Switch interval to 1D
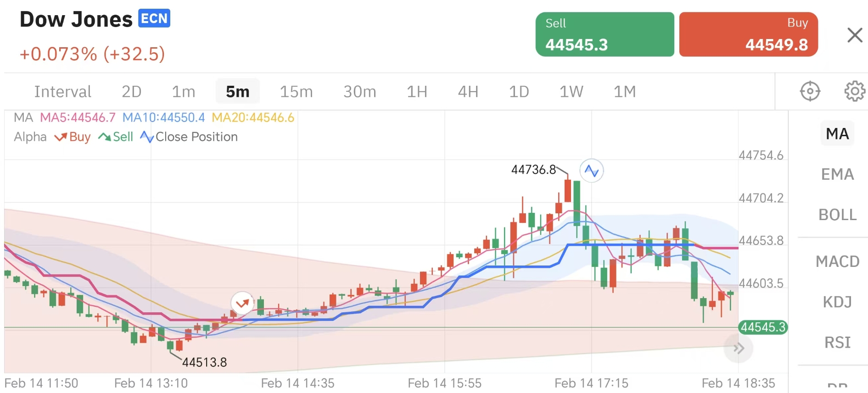 pos(519,92)
